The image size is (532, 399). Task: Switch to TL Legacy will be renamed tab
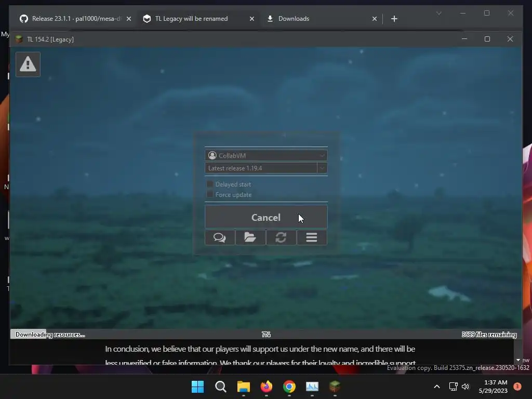coord(198,19)
